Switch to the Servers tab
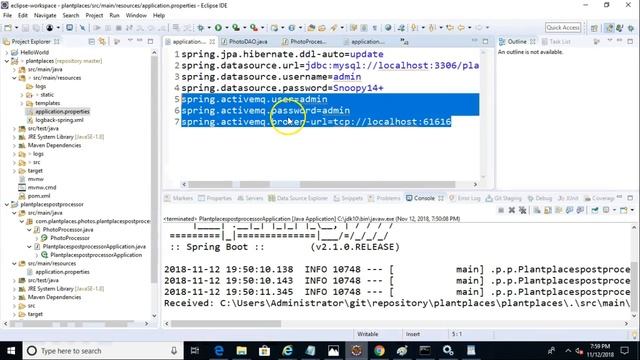This screenshot has width=640, height=360. click(x=250, y=198)
